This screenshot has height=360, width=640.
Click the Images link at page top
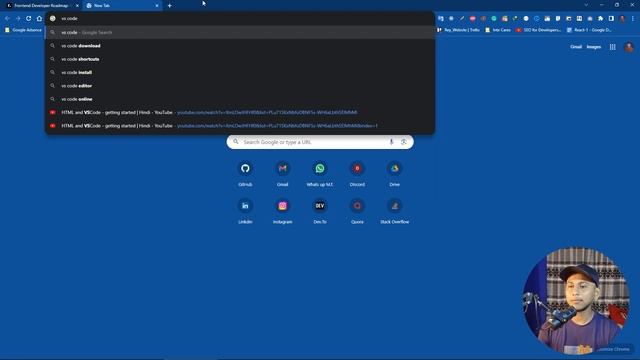click(594, 47)
